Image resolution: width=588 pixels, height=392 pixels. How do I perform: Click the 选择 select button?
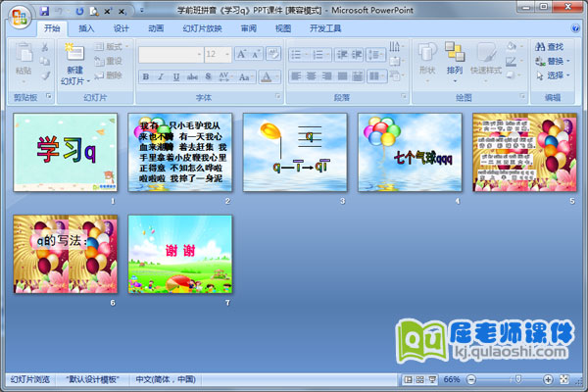click(552, 75)
